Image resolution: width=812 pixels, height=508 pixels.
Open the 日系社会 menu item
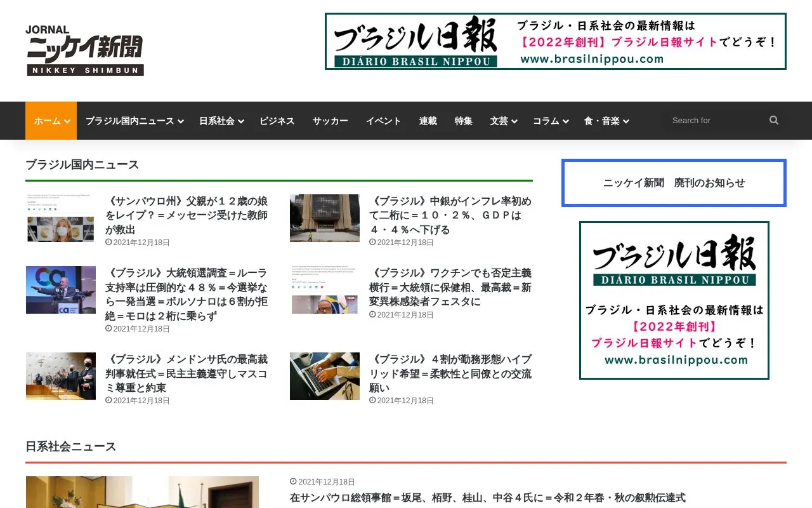pyautogui.click(x=217, y=121)
